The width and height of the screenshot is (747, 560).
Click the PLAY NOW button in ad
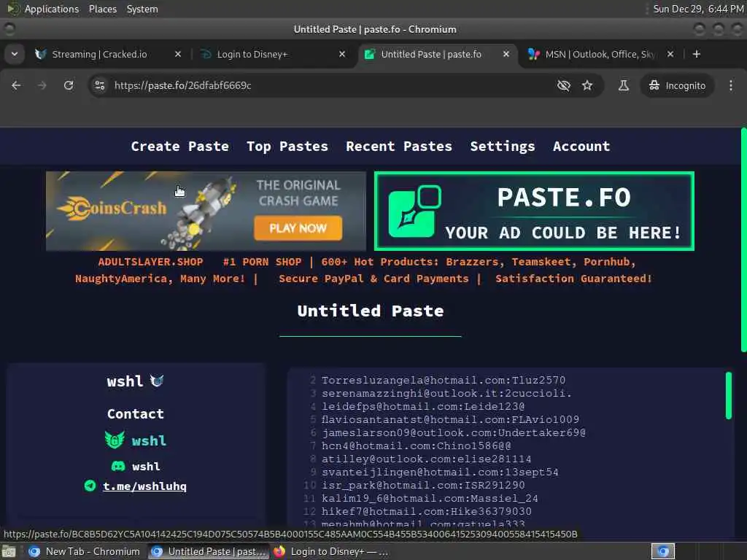tap(298, 228)
